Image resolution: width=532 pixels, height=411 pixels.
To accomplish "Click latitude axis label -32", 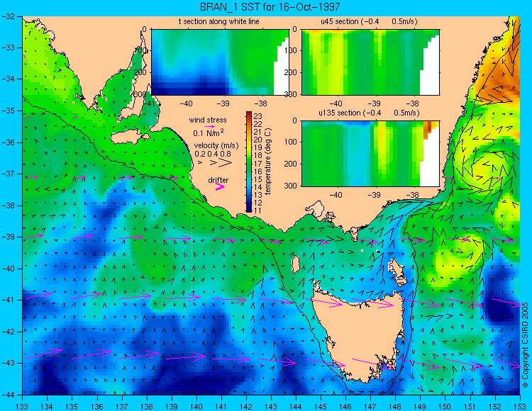I will [x=8, y=16].
